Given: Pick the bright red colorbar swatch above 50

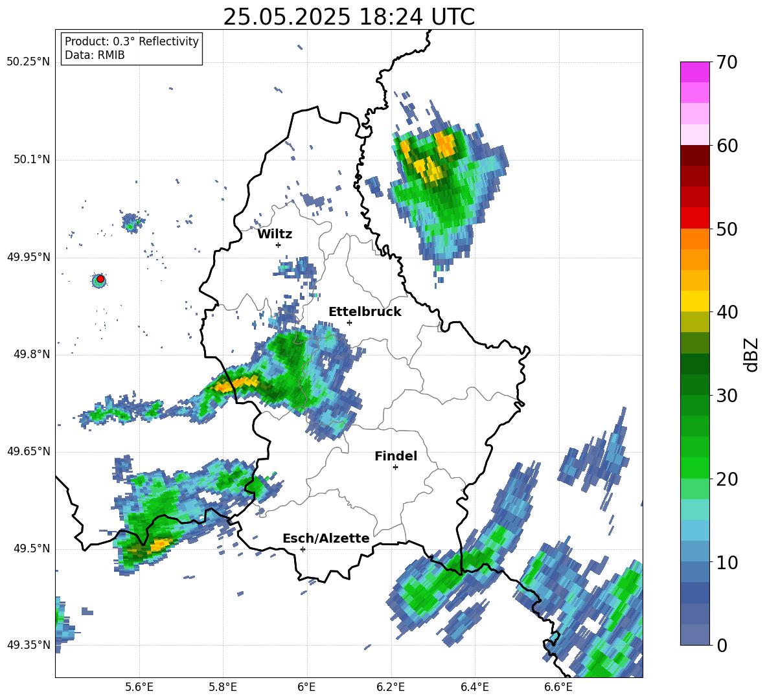Looking at the screenshot, I should (694, 218).
